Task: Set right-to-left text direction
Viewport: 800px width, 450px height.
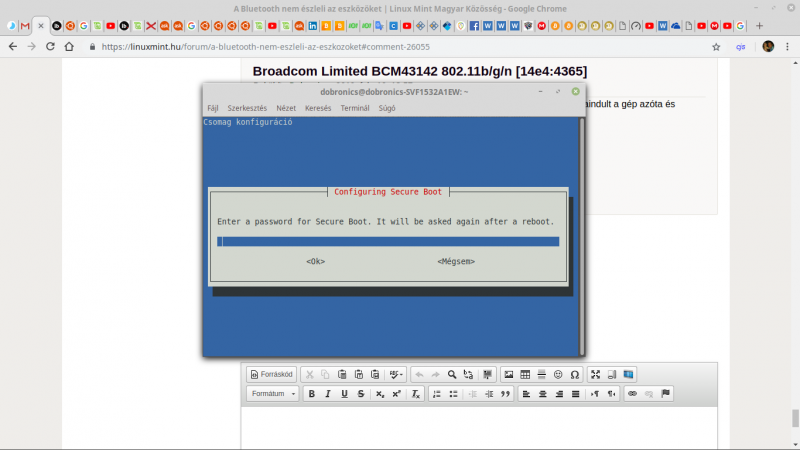Action: 611,394
